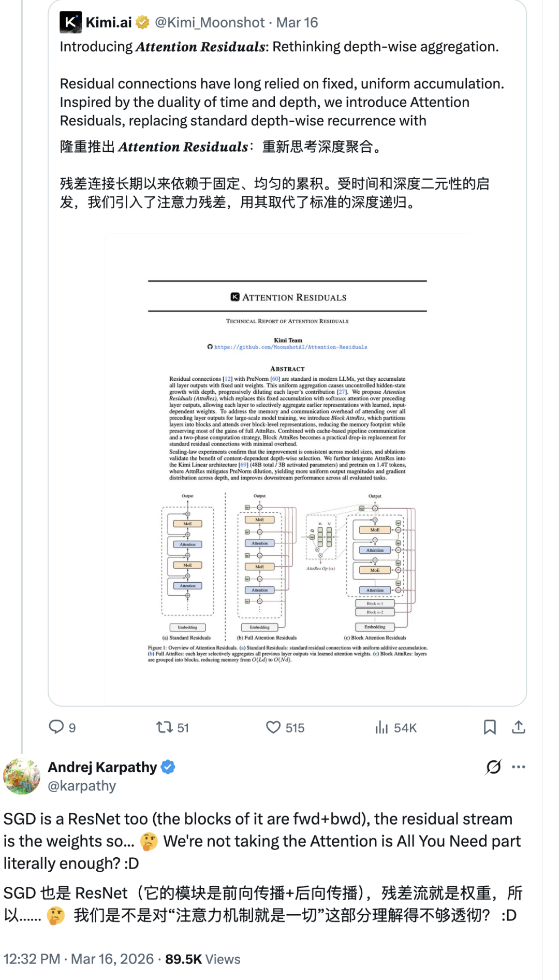The height and width of the screenshot is (980, 559).
Task: Open the @karpathy handle link
Action: [x=82, y=786]
